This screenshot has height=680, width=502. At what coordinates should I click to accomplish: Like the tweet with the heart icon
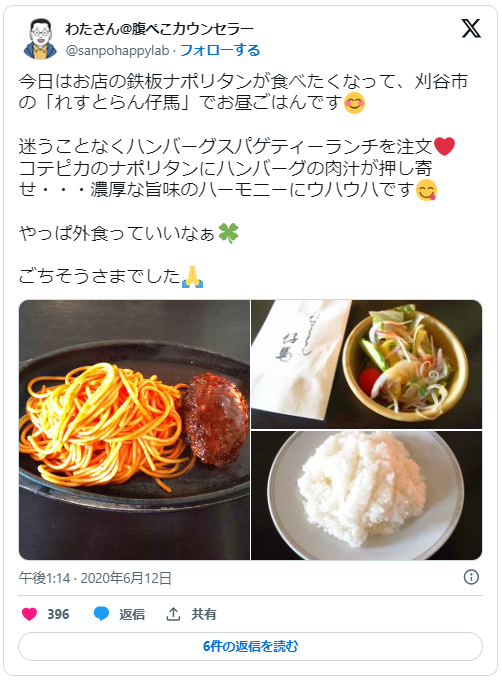(x=29, y=614)
